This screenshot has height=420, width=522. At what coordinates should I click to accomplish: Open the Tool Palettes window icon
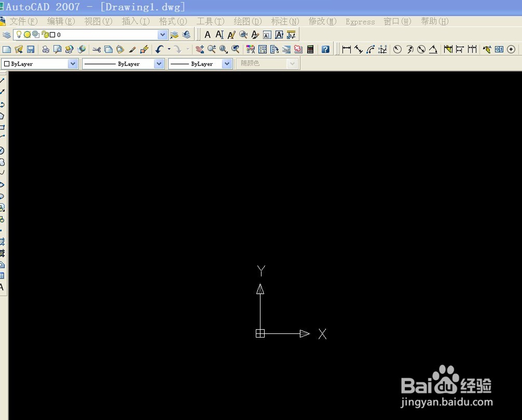point(275,50)
